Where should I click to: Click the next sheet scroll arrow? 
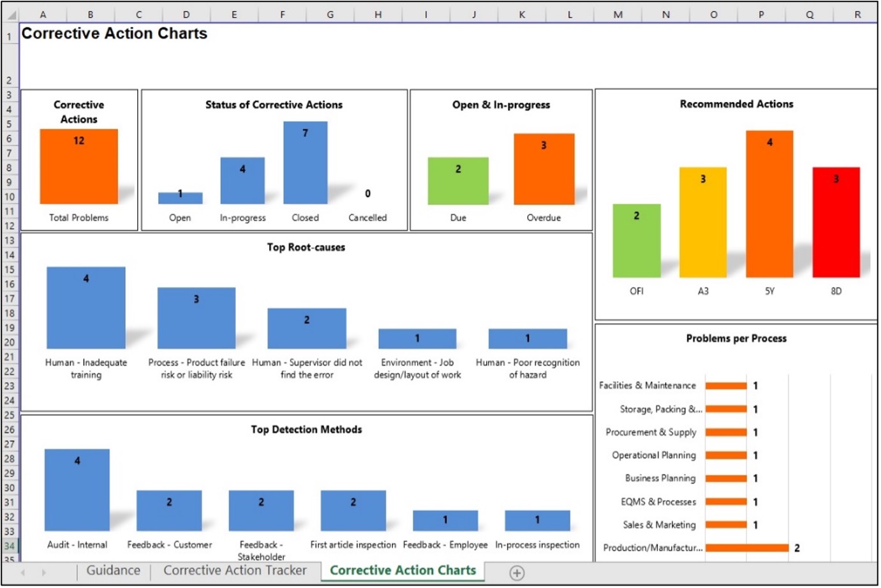[43, 573]
